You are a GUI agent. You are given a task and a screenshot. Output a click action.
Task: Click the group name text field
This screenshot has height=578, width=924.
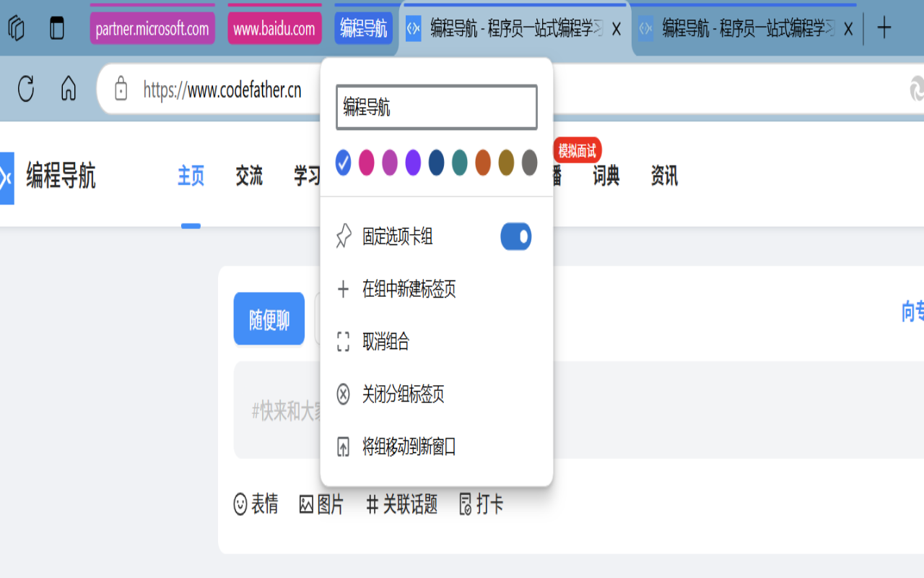pos(437,108)
